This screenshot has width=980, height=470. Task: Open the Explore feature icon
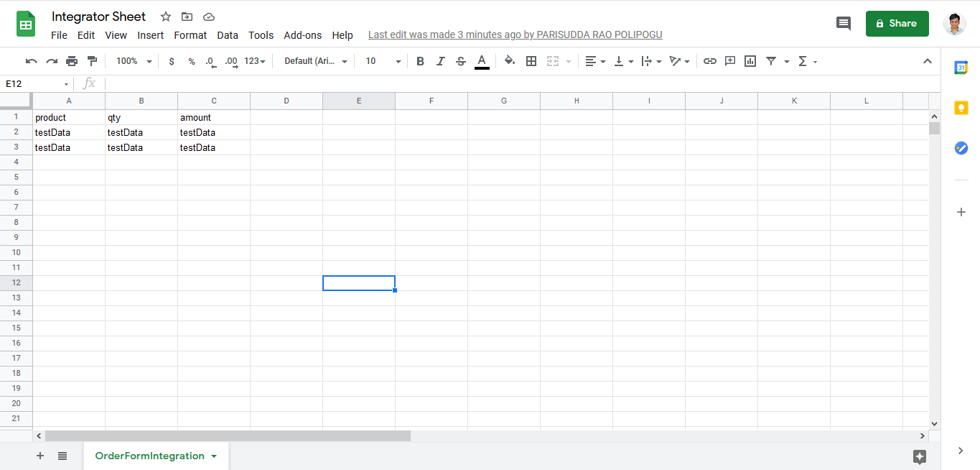click(920, 456)
